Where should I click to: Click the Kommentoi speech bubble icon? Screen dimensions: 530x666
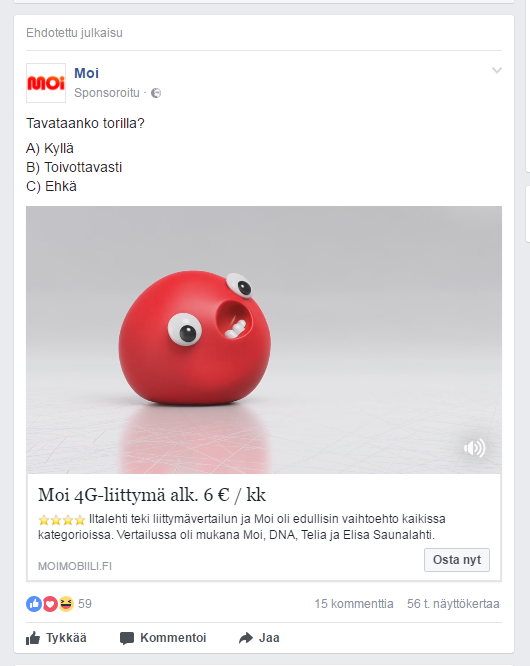pyautogui.click(x=127, y=638)
